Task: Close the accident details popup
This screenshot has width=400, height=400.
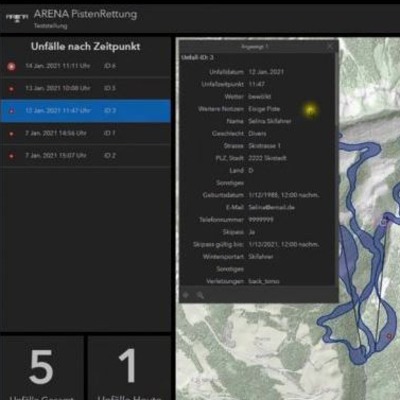Action: click(330, 47)
